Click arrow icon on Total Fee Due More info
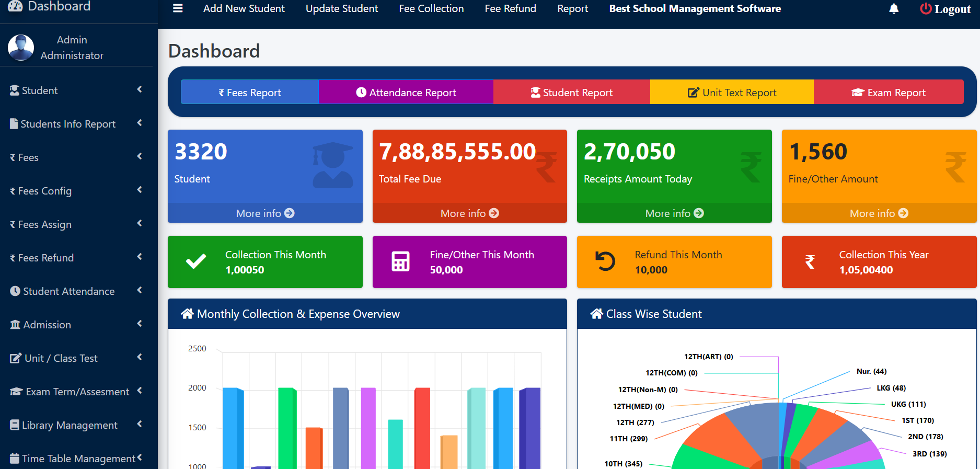 tap(494, 213)
